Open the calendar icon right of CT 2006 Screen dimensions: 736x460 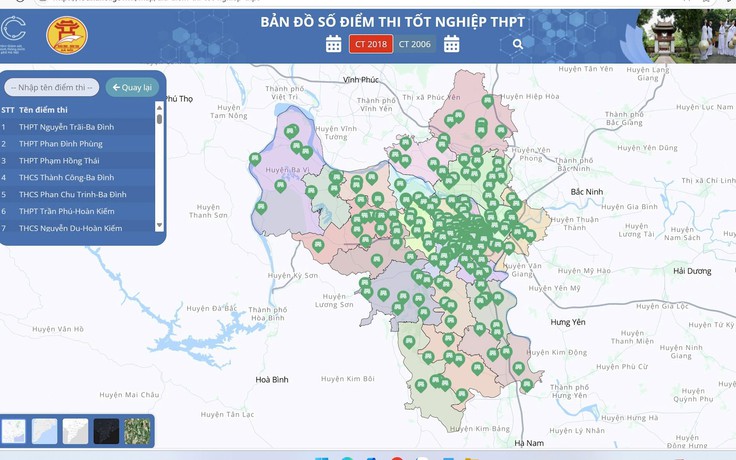coord(452,44)
